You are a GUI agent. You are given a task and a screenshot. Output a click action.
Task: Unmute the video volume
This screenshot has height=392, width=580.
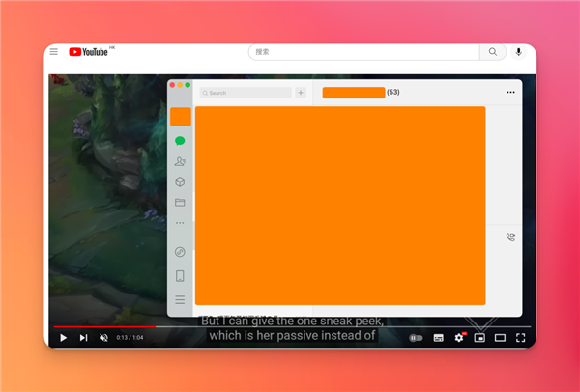pyautogui.click(x=103, y=338)
